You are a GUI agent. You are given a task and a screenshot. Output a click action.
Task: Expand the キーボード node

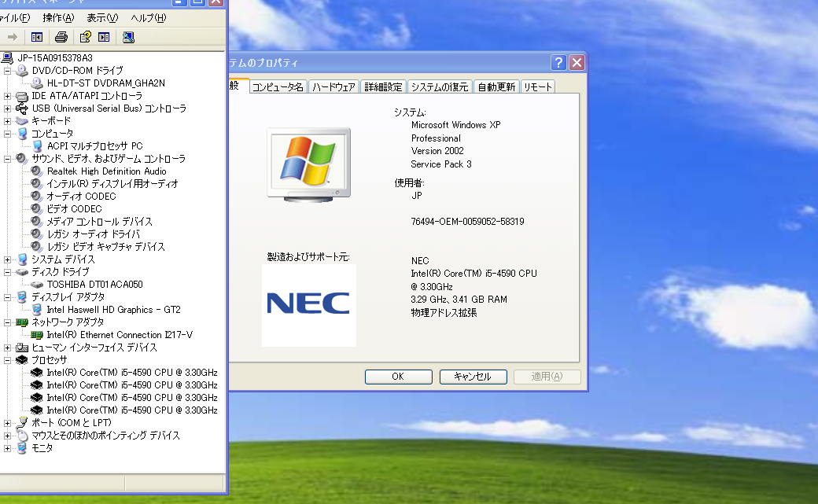click(x=7, y=121)
